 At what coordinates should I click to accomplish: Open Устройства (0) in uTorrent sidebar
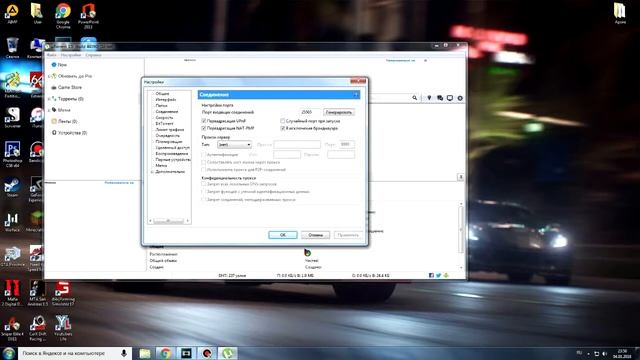72,133
